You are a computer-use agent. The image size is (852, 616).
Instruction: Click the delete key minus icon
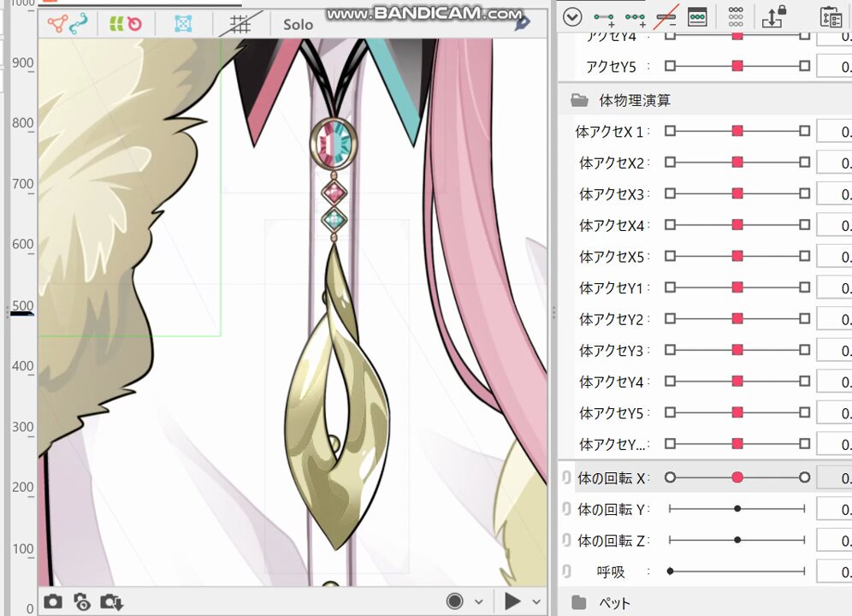point(666,17)
